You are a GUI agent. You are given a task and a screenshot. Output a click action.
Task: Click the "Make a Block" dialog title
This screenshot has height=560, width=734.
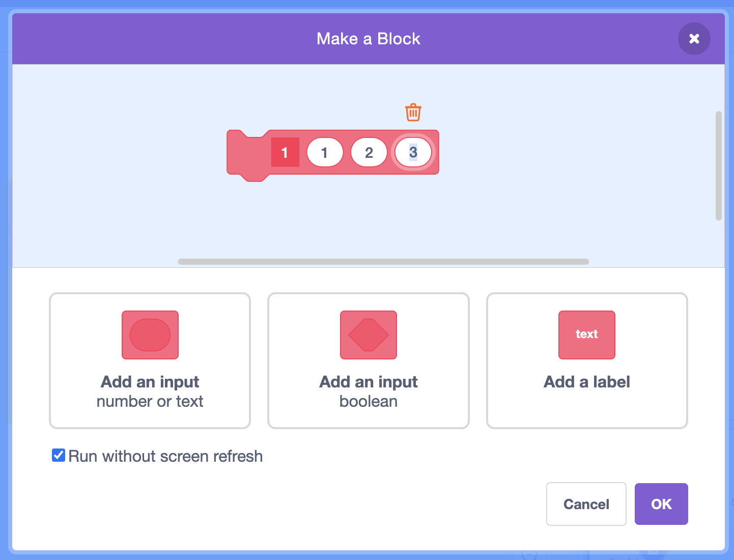[x=368, y=39]
